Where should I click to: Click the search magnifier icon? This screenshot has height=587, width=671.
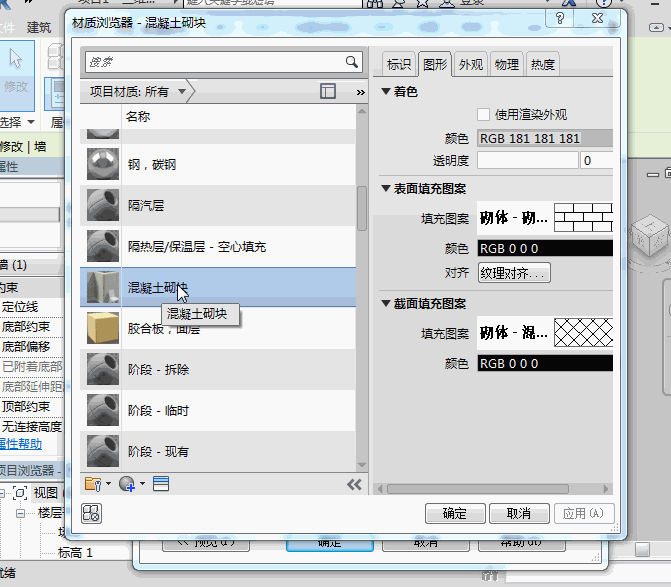[352, 62]
